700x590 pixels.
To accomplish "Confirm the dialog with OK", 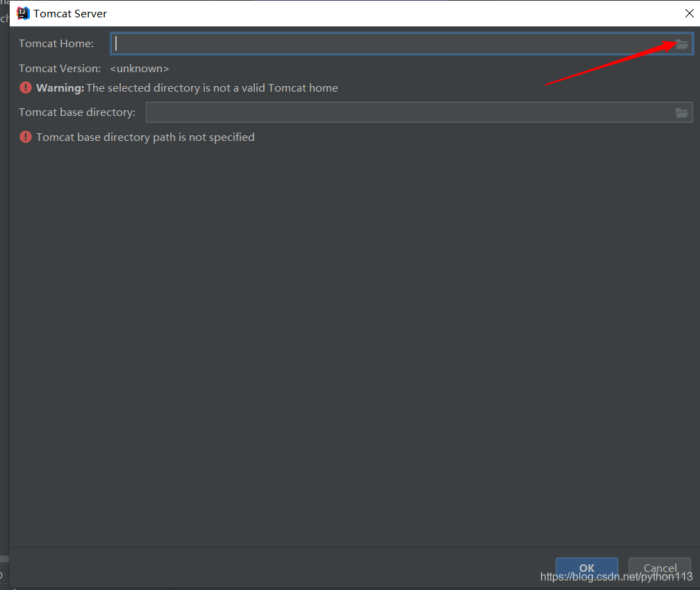I will 587,568.
